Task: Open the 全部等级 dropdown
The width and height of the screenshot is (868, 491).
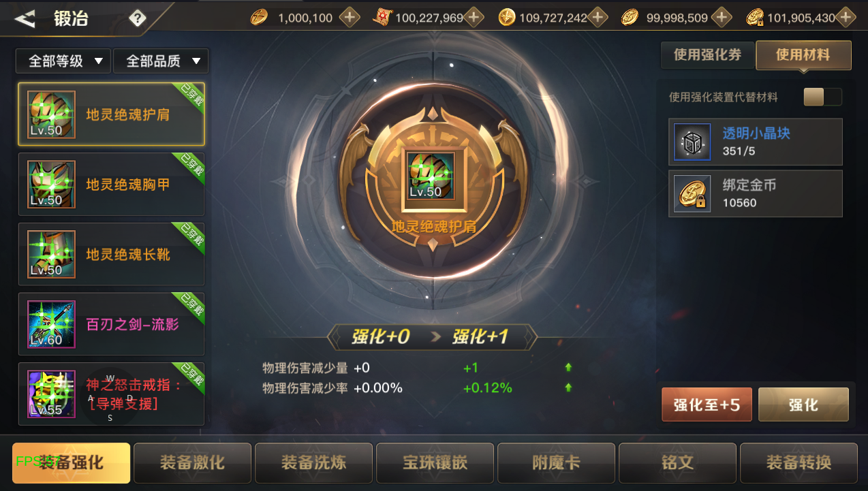Action: pyautogui.click(x=63, y=61)
